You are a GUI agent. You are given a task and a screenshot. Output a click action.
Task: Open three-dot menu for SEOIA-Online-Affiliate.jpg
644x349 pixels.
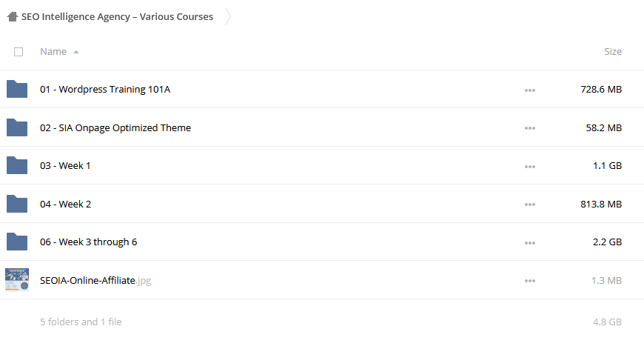(x=530, y=281)
